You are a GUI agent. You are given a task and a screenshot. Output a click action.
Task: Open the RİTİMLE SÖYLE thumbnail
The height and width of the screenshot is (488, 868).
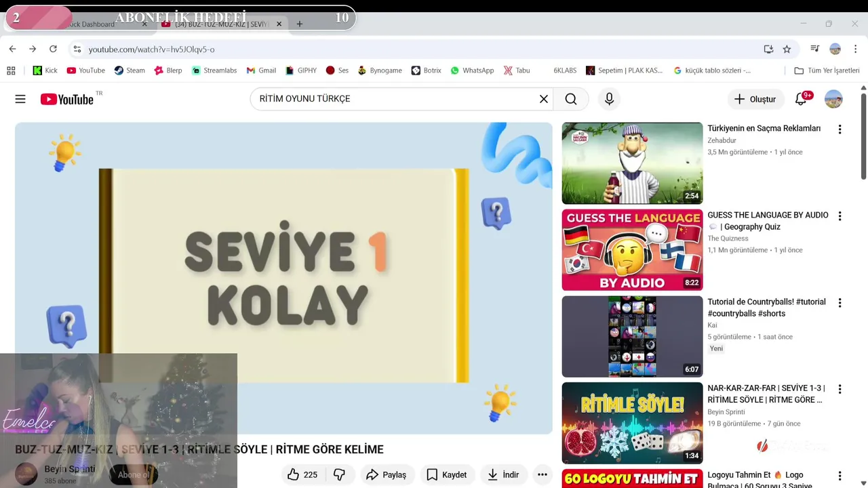point(632,423)
